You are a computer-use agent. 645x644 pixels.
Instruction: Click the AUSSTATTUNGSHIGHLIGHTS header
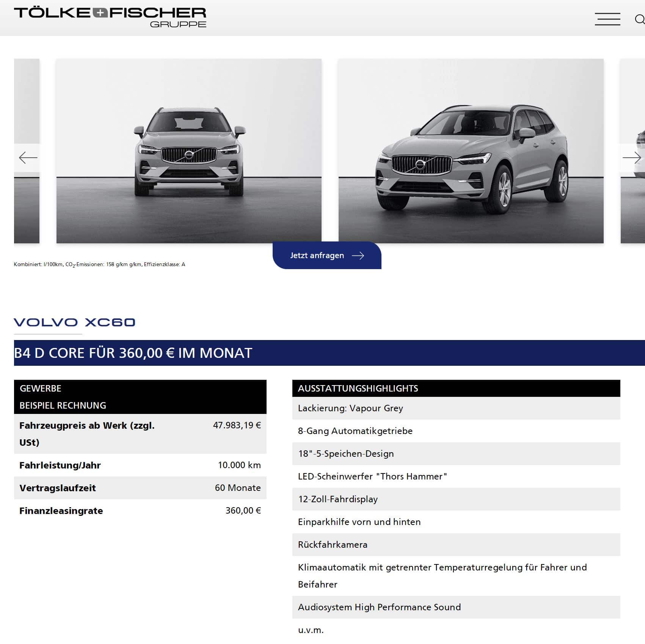pos(456,389)
